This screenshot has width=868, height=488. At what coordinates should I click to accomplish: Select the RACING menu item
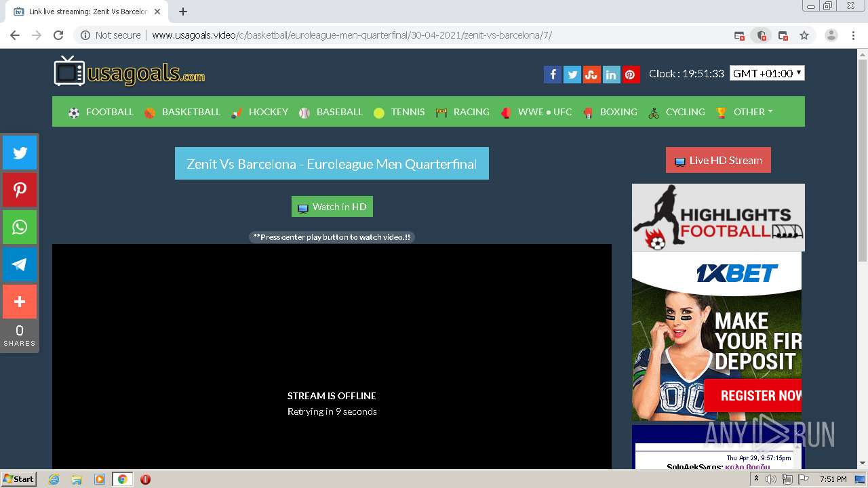pyautogui.click(x=462, y=112)
